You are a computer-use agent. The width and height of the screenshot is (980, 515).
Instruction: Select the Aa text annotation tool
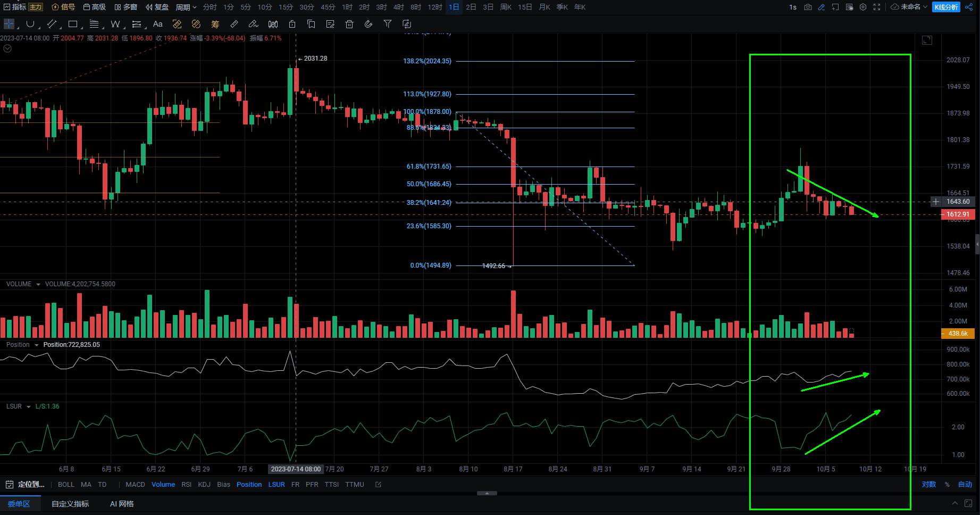(x=157, y=24)
